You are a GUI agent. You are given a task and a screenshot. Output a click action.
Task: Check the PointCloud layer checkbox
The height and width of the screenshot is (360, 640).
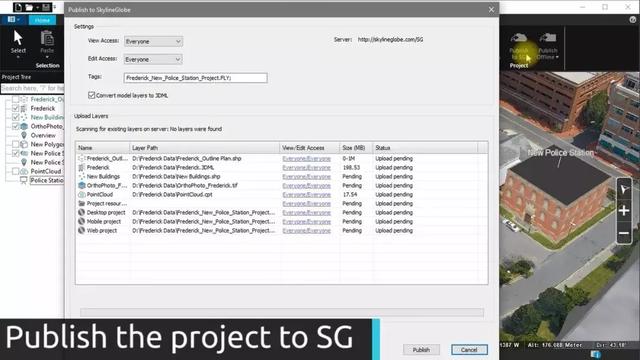16,171
